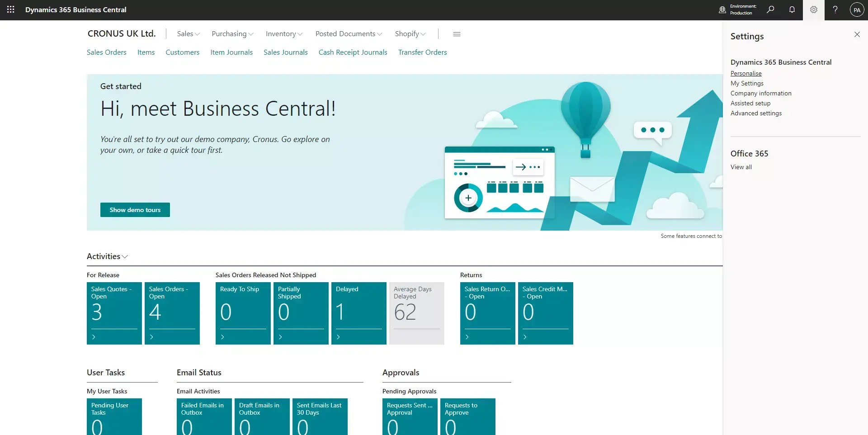
Task: Open Sent Emails Last 30 Days tile
Action: (320, 417)
